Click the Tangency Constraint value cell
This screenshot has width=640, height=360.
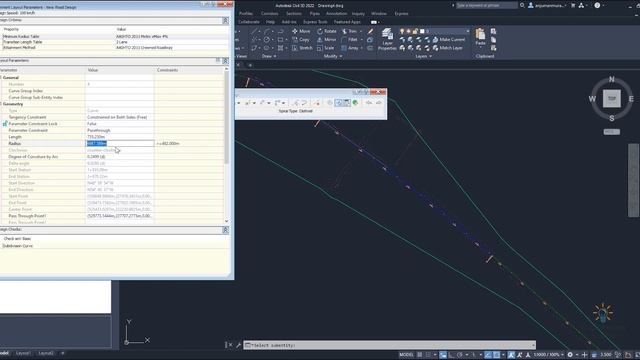tap(120, 117)
